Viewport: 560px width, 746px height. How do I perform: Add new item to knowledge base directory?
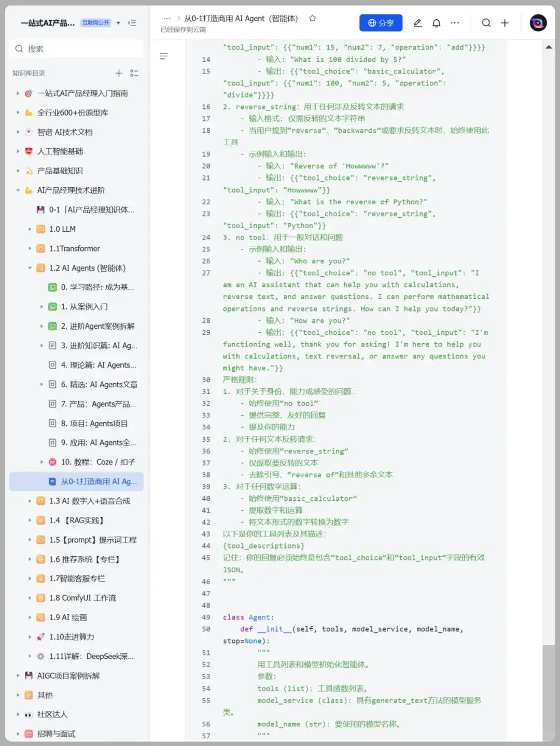[119, 73]
